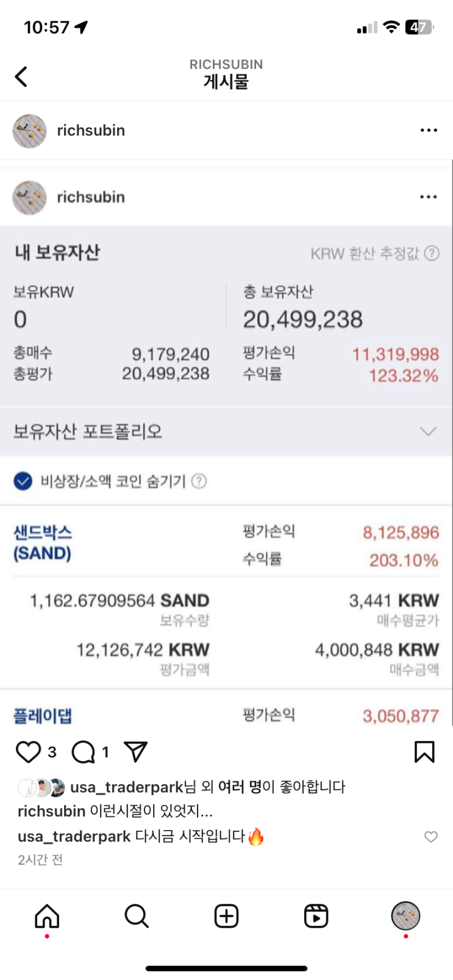This screenshot has width=453, height=980.
Task: Share post with paper plane icon
Action: pos(135,752)
